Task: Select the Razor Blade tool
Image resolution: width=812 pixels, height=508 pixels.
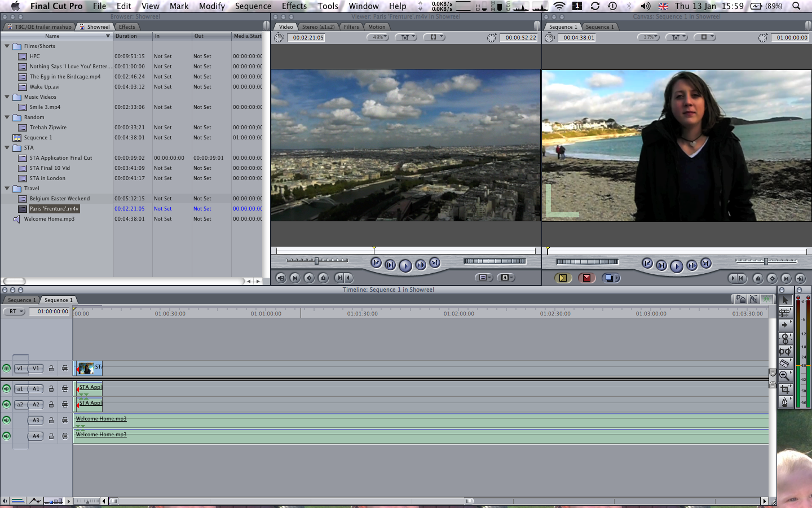Action: [784, 363]
